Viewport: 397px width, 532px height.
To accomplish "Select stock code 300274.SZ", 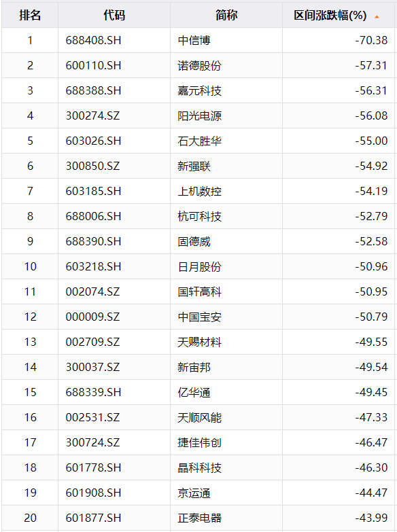I will click(92, 116).
